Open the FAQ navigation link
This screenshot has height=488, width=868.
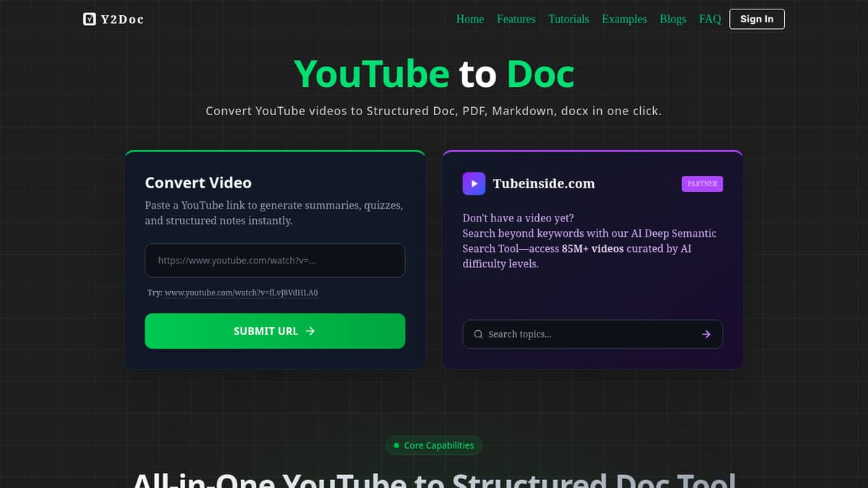[x=710, y=20]
